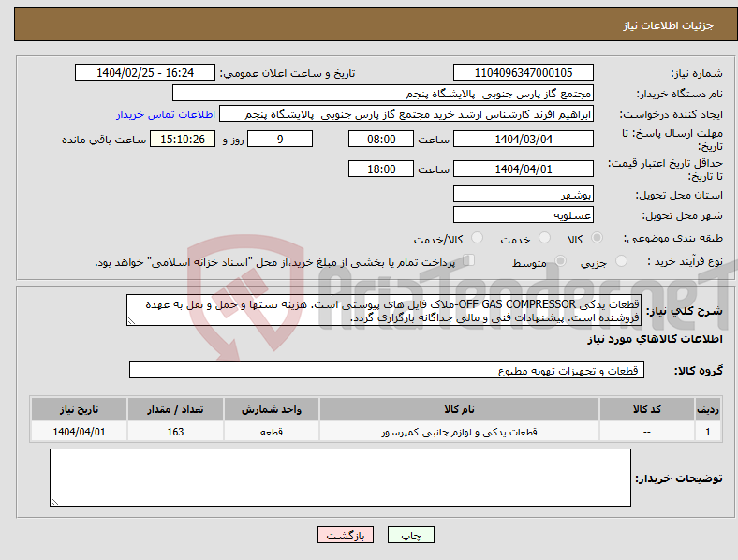Open the اطلاعات تماس خریدار link

click(166, 114)
